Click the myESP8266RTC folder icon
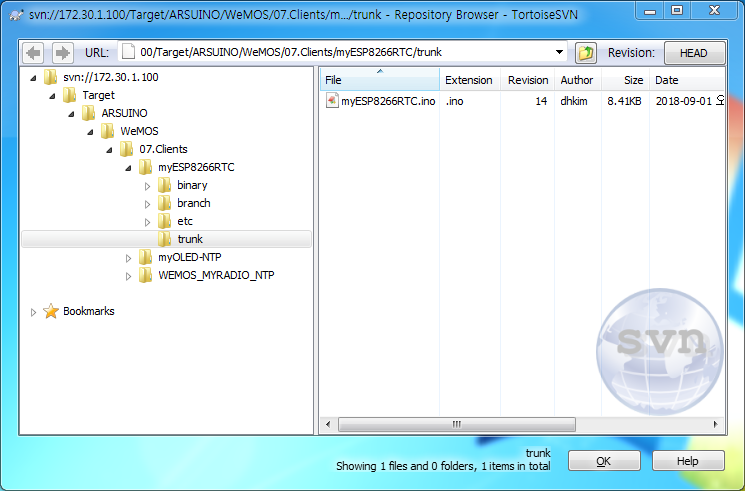The width and height of the screenshot is (745, 491). (x=145, y=167)
